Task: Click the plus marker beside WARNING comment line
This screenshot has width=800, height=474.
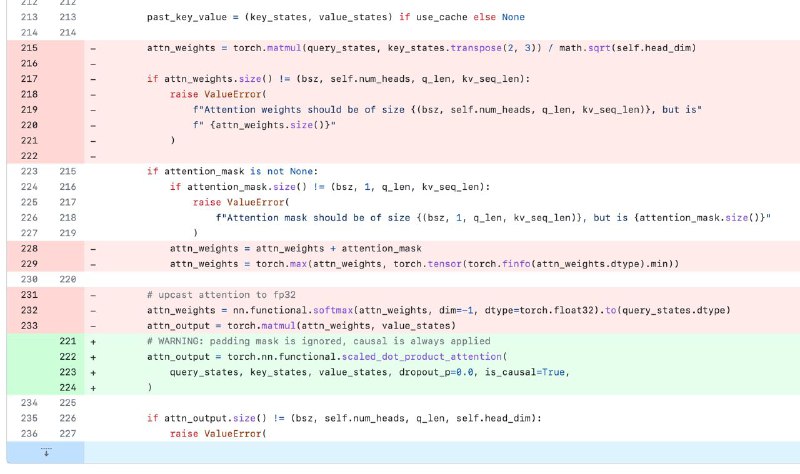Action: tap(93, 342)
